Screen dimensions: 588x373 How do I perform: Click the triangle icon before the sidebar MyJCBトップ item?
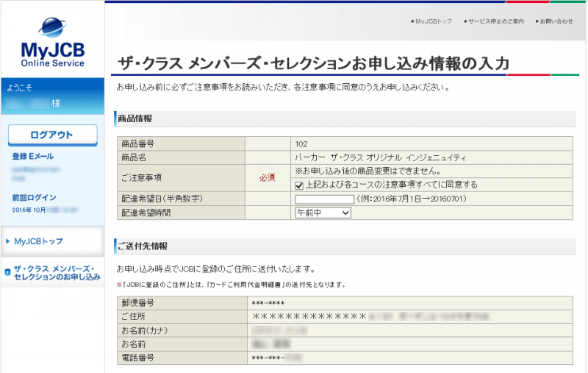pyautogui.click(x=7, y=241)
